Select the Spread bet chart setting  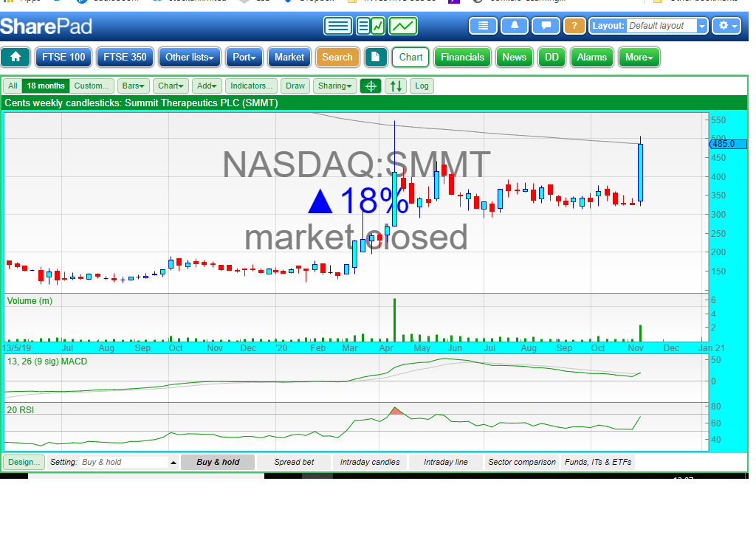click(x=294, y=462)
